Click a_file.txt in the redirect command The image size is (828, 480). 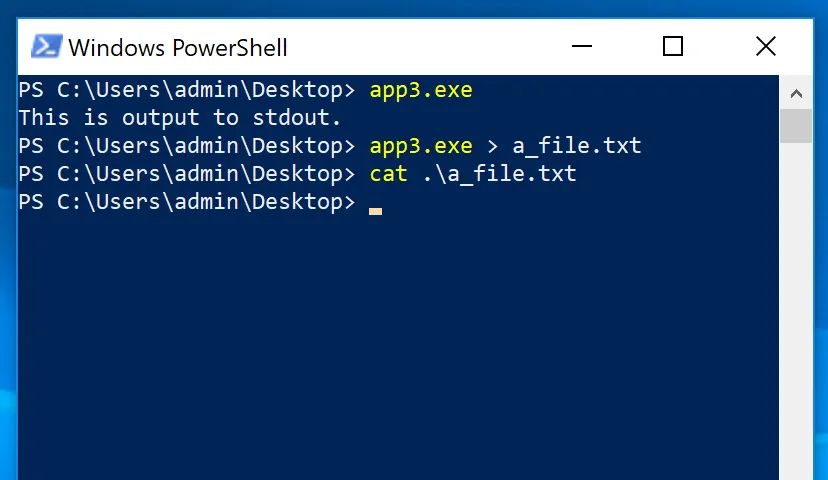pos(577,146)
